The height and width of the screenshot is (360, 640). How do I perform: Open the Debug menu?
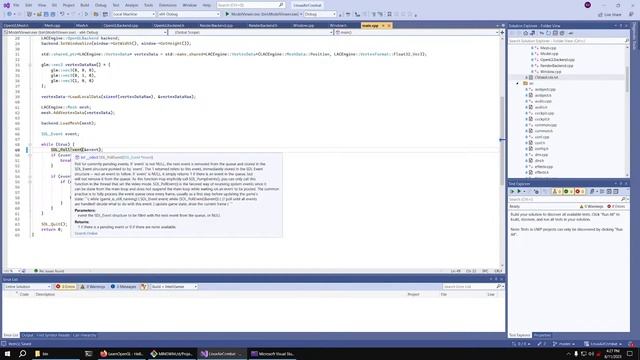100,5
